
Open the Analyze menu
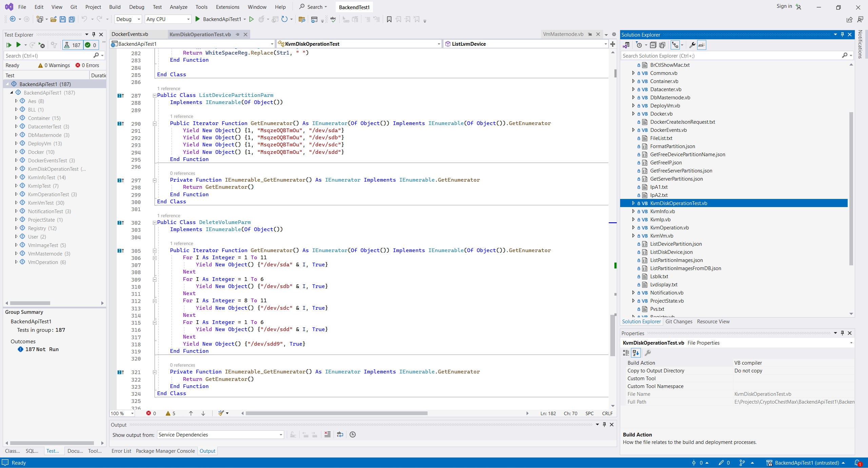tap(178, 7)
